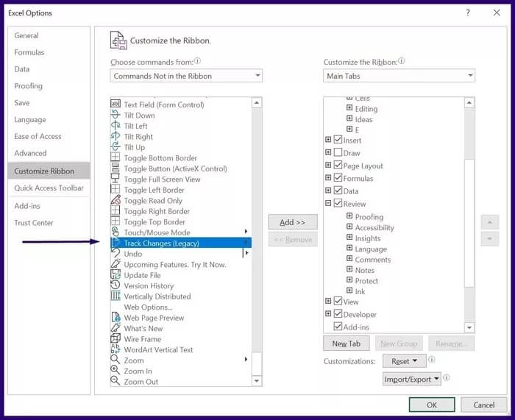Screen dimensions: 515x420
Task: Select Track Changes (Legacy) command
Action: 181,243
